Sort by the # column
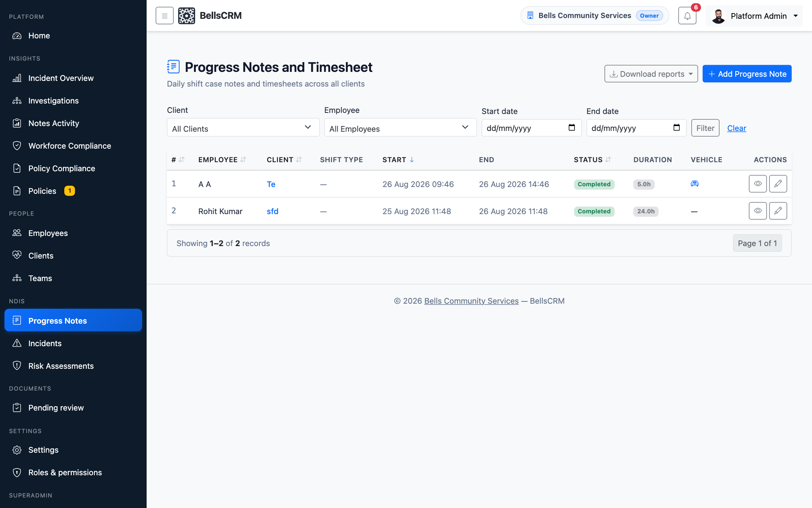This screenshot has width=812, height=508. (x=178, y=160)
